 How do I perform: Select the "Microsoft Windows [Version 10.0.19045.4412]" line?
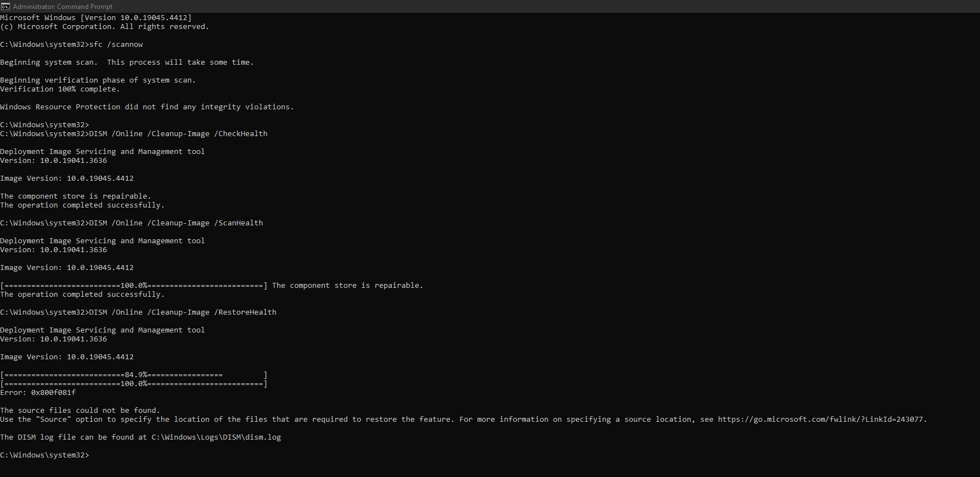click(96, 18)
